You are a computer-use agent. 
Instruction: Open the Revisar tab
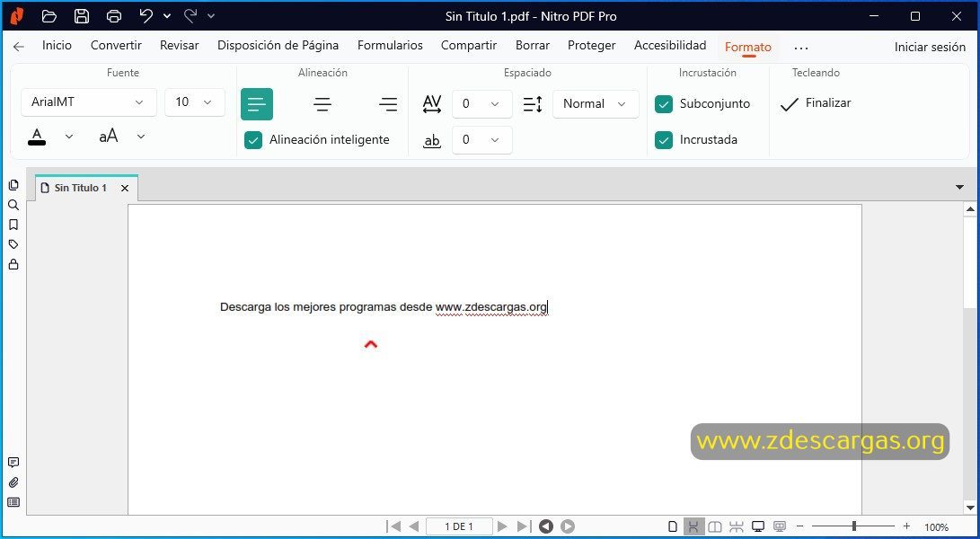pyautogui.click(x=180, y=46)
